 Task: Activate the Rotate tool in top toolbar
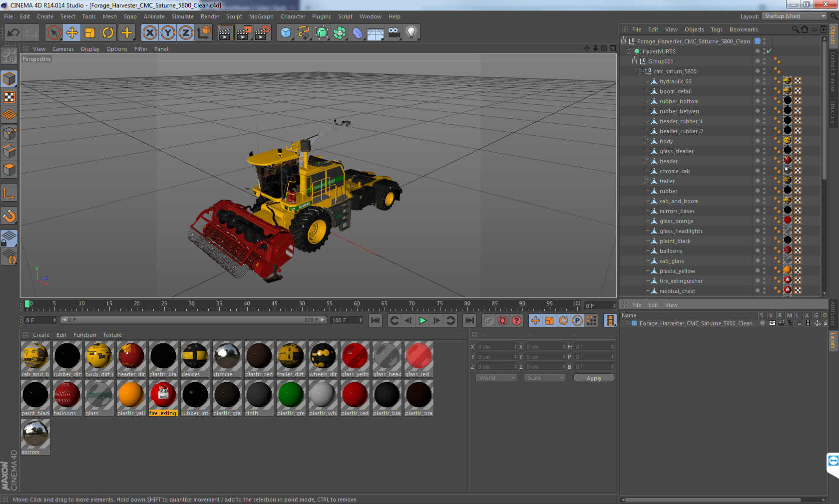[x=108, y=33]
